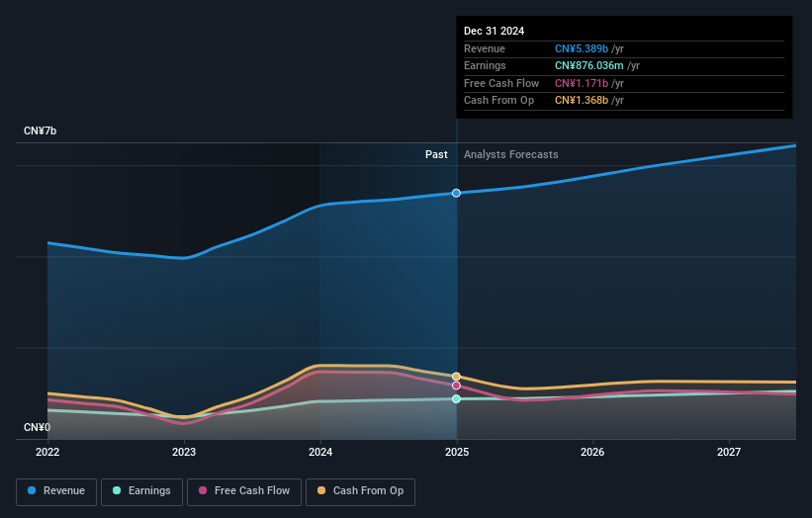
Task: Click the CN¥1.171b free cash flow value
Action: 582,83
